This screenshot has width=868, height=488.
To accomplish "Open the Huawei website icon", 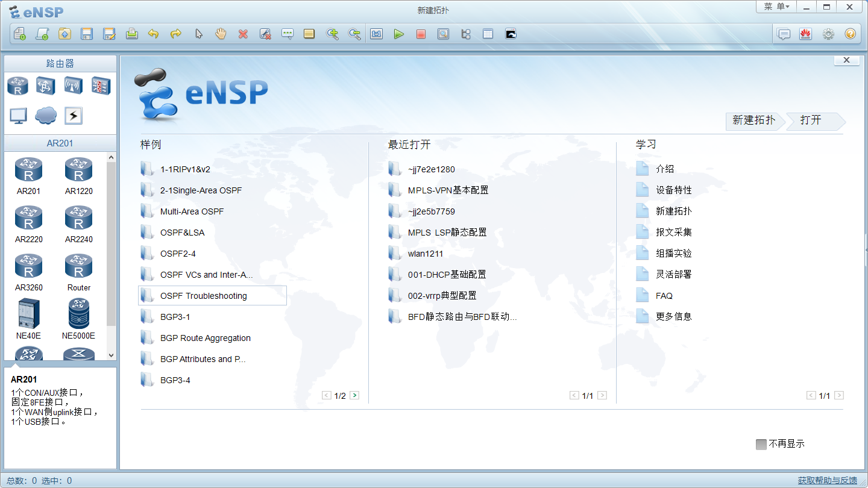I will pos(806,34).
